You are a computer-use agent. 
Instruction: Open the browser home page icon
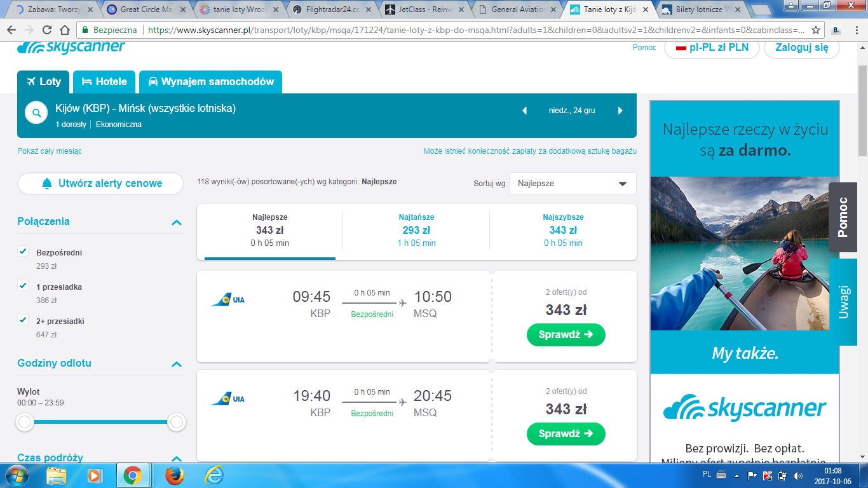pyautogui.click(x=64, y=30)
